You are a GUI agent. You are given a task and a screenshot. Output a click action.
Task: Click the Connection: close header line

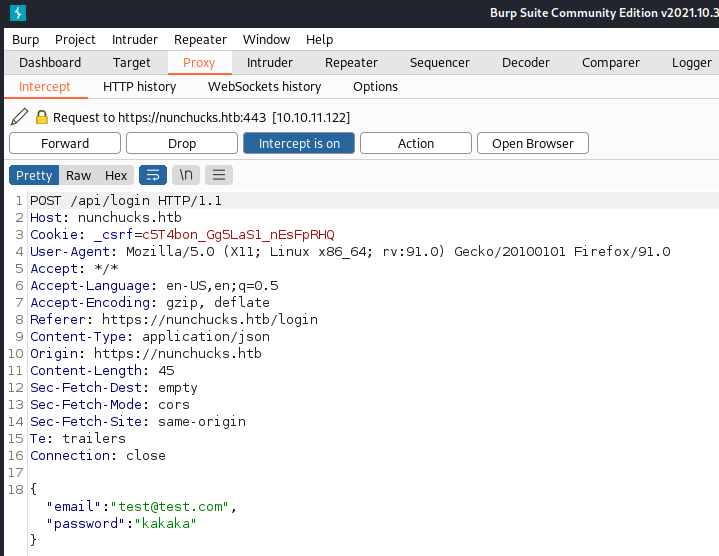click(98, 456)
